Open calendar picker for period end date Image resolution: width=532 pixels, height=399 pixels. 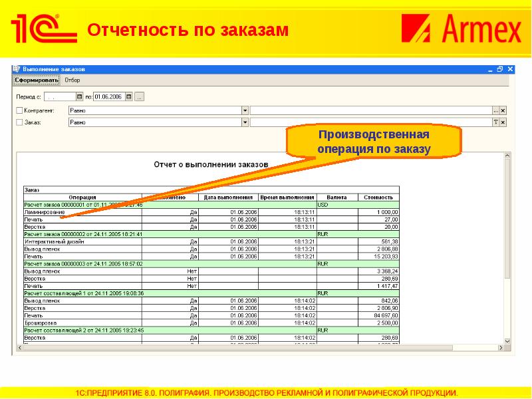[129, 96]
